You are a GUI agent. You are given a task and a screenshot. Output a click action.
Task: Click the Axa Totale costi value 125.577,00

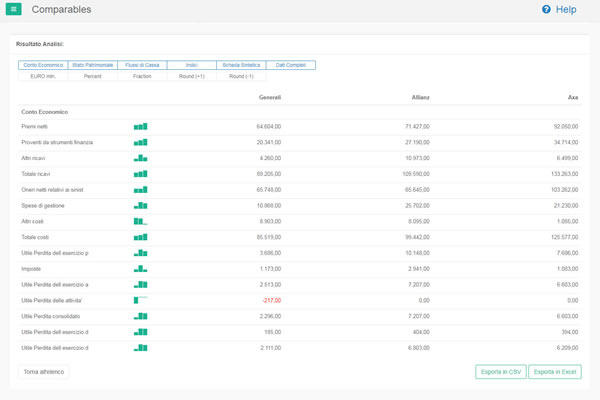565,237
